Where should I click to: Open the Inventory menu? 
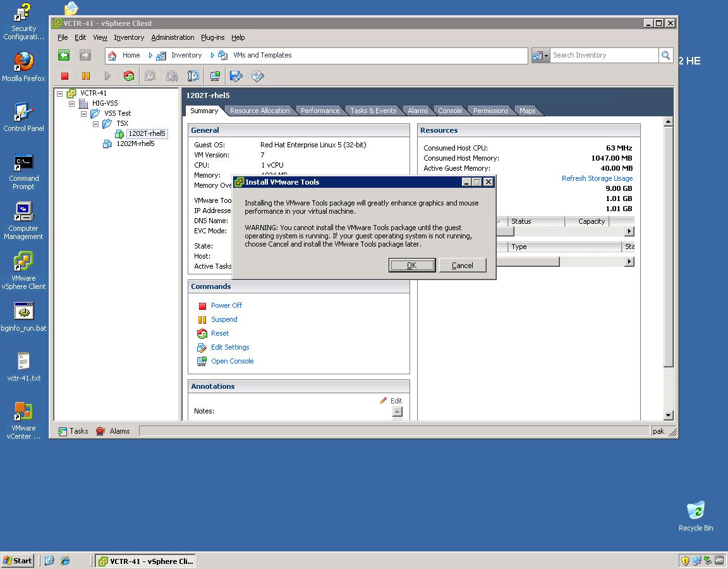point(129,38)
